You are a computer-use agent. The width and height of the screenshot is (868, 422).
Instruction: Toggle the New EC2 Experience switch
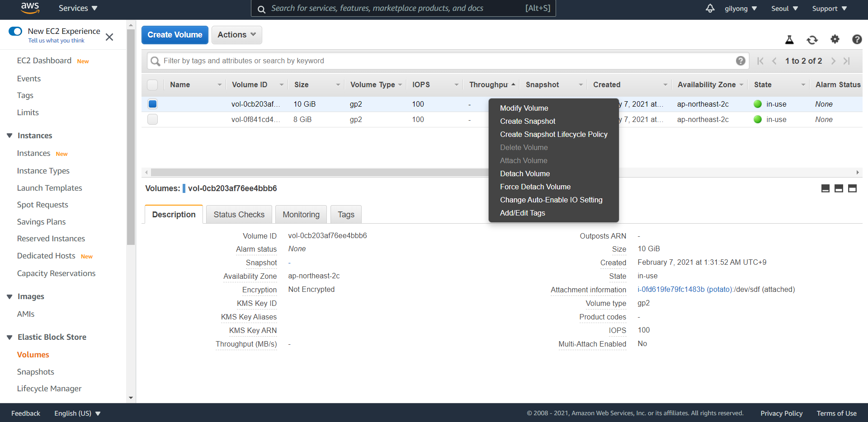pos(15,31)
